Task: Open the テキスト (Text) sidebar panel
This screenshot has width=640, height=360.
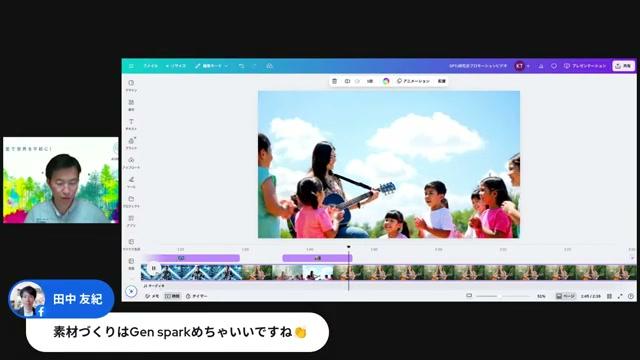Action: pyautogui.click(x=131, y=124)
